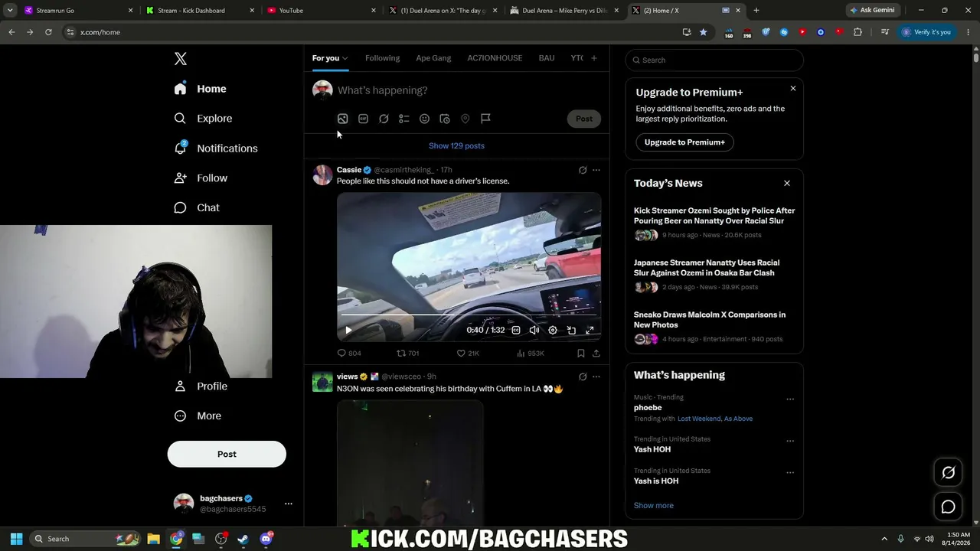The height and width of the screenshot is (551, 980).
Task: Click the Upgrade to Premium+ button
Action: [684, 142]
